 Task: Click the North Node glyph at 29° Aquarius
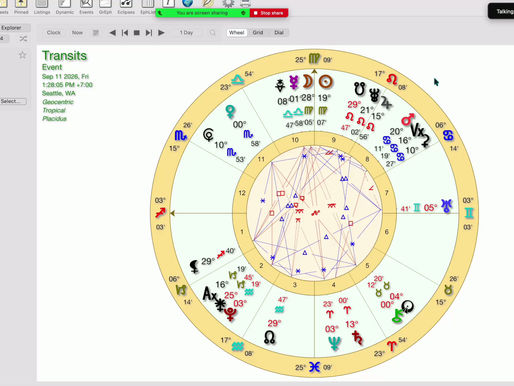[269, 337]
